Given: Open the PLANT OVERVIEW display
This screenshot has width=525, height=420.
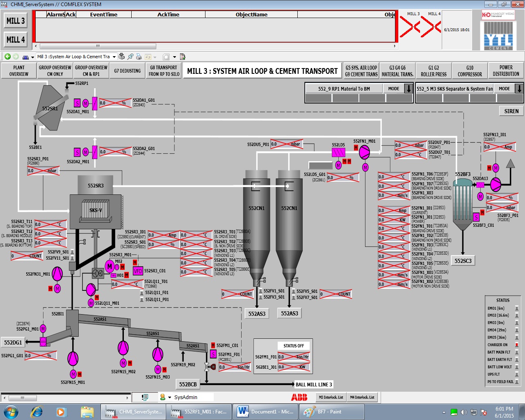Looking at the screenshot, I should 19,71.
